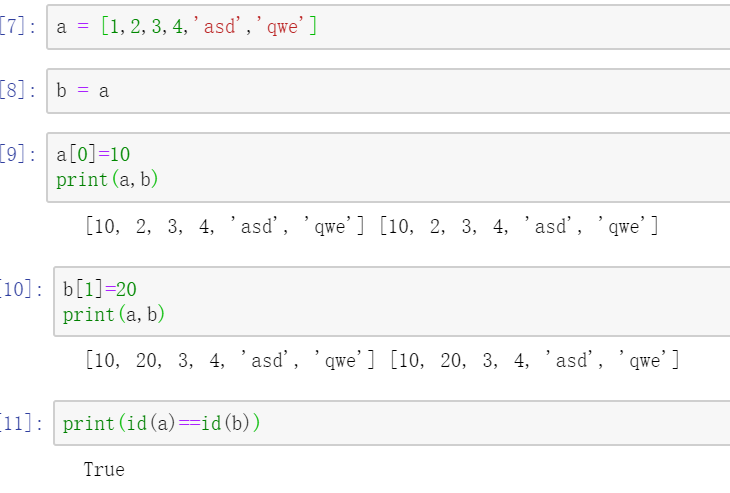Click the output of cell 9
730x493 pixels.
pos(372,227)
